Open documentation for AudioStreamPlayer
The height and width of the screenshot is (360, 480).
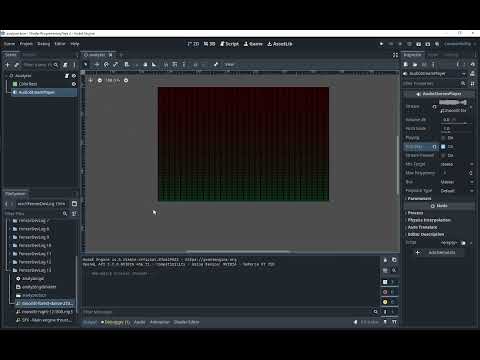click(472, 74)
